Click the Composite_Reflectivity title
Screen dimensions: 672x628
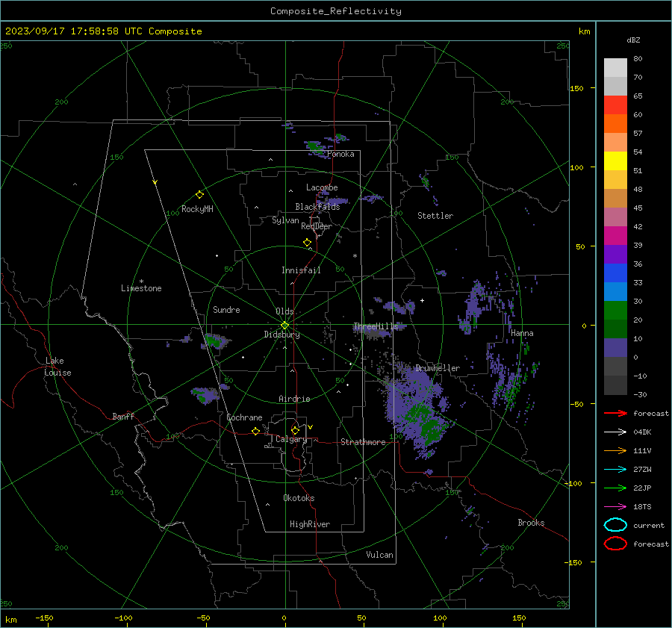[336, 11]
